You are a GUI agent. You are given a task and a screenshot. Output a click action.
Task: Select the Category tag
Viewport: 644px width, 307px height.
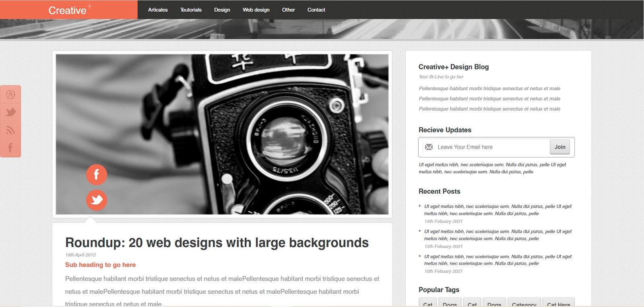524,303
